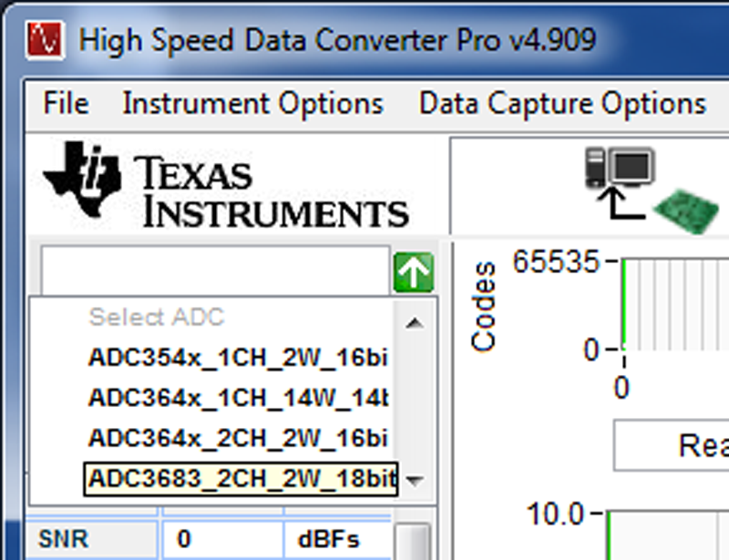
Task: Open the Data Capture Options menu
Action: pos(562,104)
